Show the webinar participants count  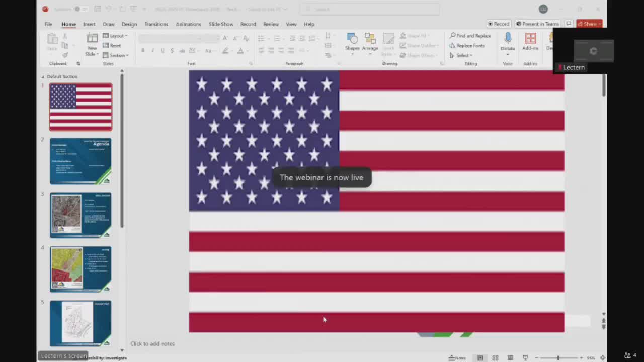coord(630,355)
